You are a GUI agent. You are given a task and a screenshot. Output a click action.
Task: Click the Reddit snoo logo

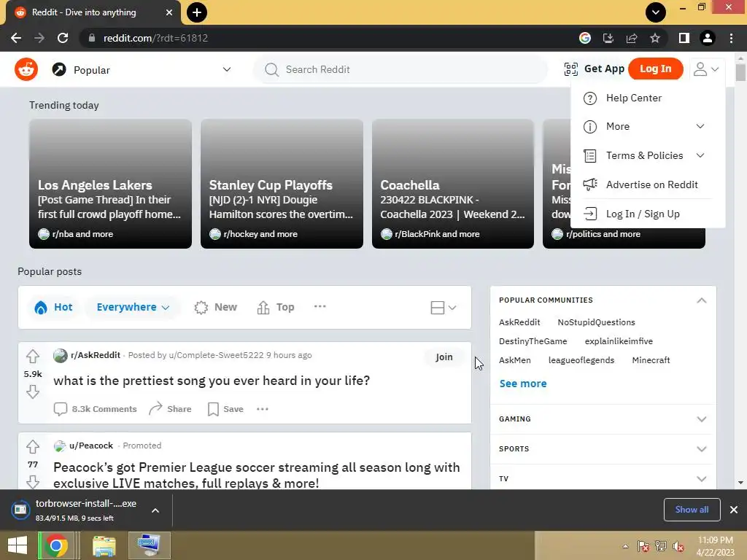click(26, 69)
